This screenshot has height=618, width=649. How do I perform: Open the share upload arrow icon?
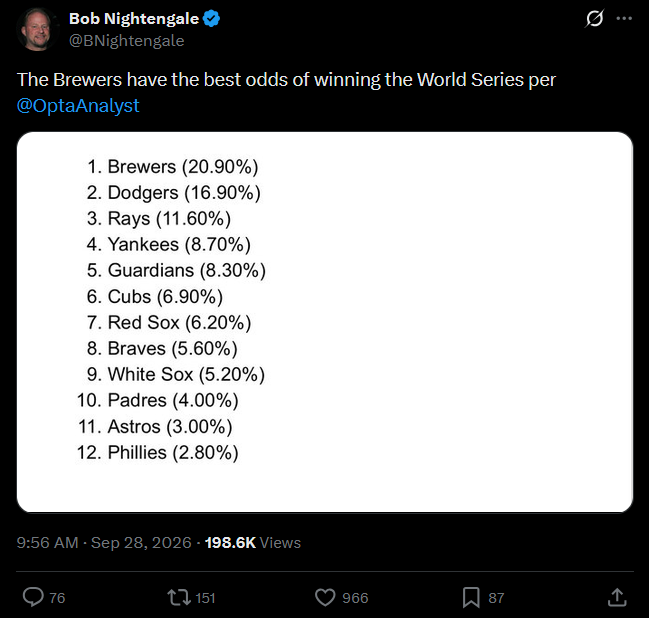pyautogui.click(x=617, y=597)
